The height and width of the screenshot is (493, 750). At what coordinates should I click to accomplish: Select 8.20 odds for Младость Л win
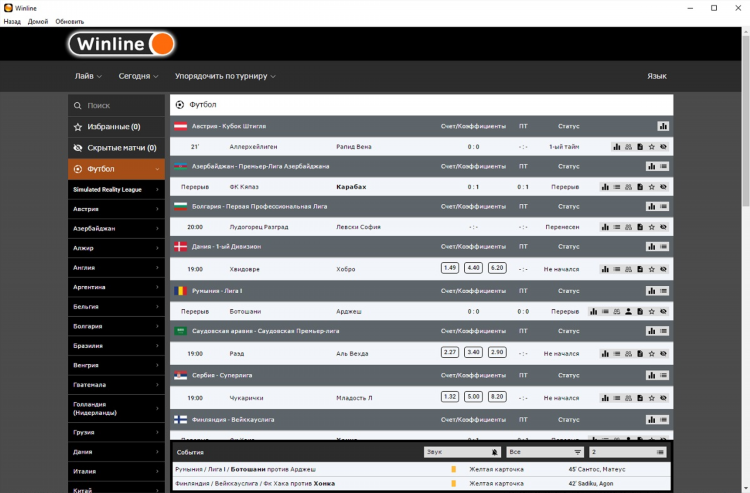497,396
